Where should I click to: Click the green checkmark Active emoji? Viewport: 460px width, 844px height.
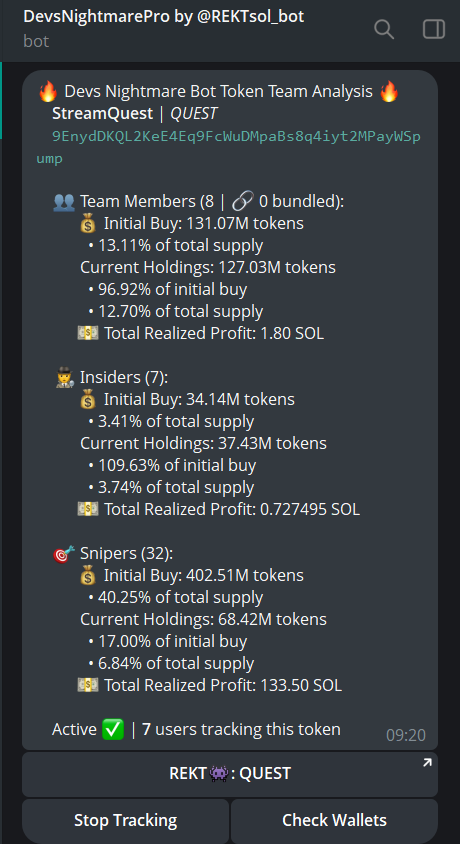point(112,730)
